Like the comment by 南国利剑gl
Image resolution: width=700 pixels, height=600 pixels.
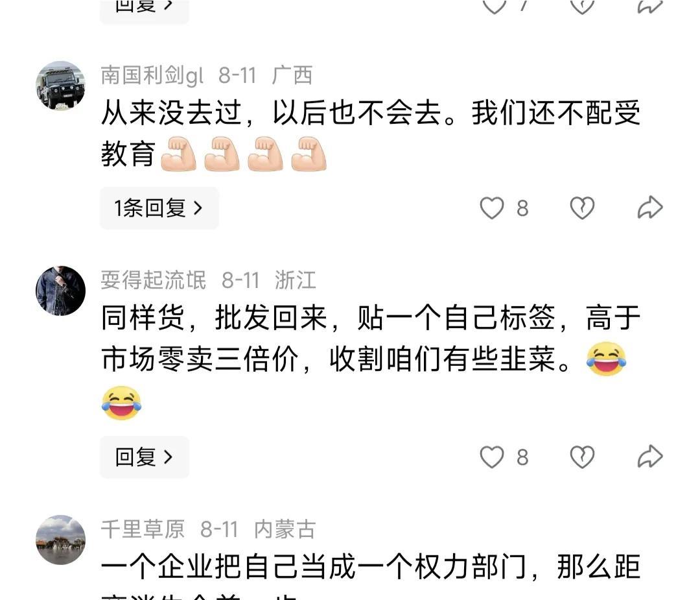tap(491, 208)
